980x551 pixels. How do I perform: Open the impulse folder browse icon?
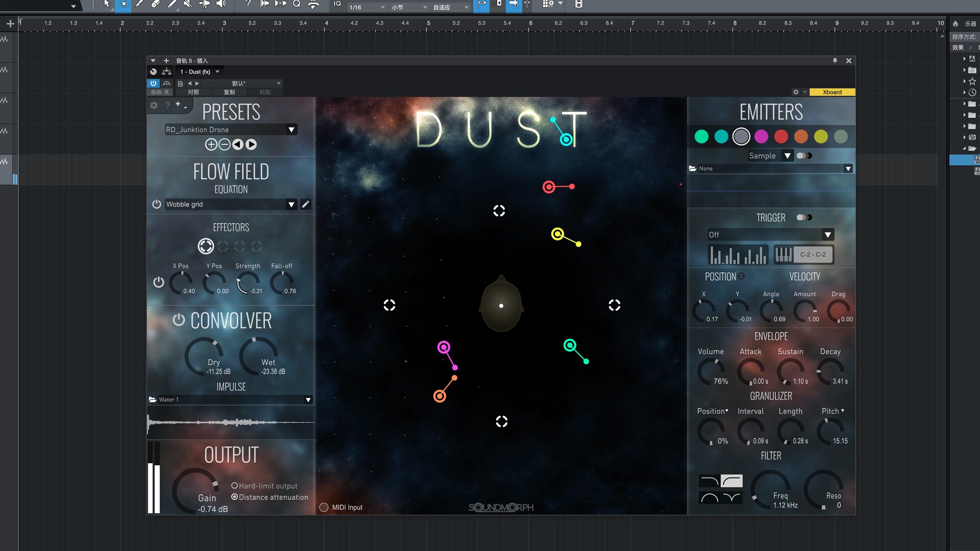pos(153,399)
